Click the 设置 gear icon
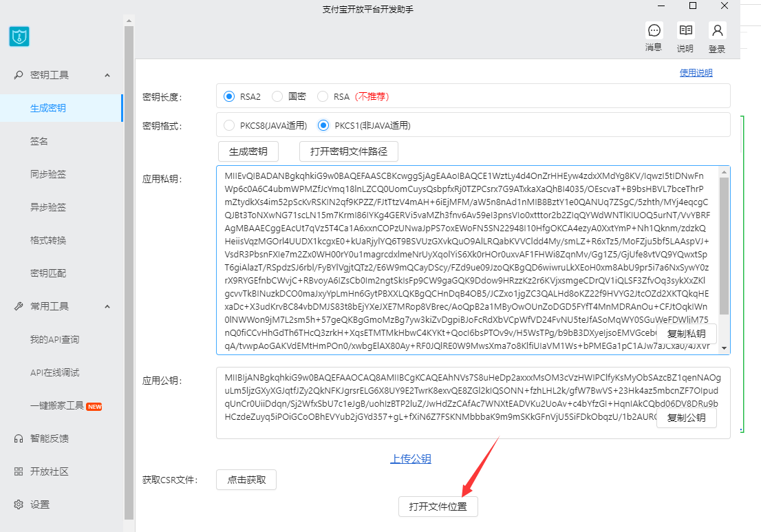 pos(19,504)
